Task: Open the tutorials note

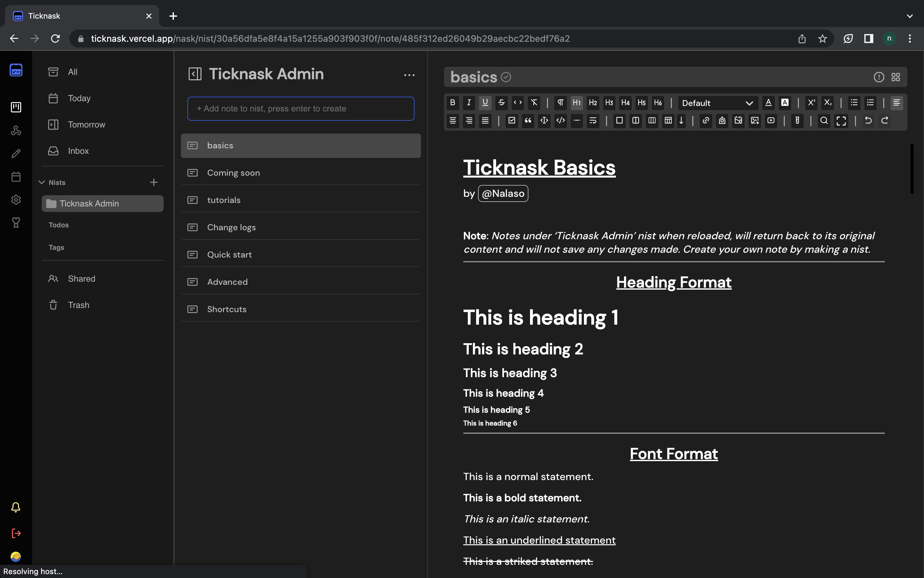Action: tap(301, 200)
